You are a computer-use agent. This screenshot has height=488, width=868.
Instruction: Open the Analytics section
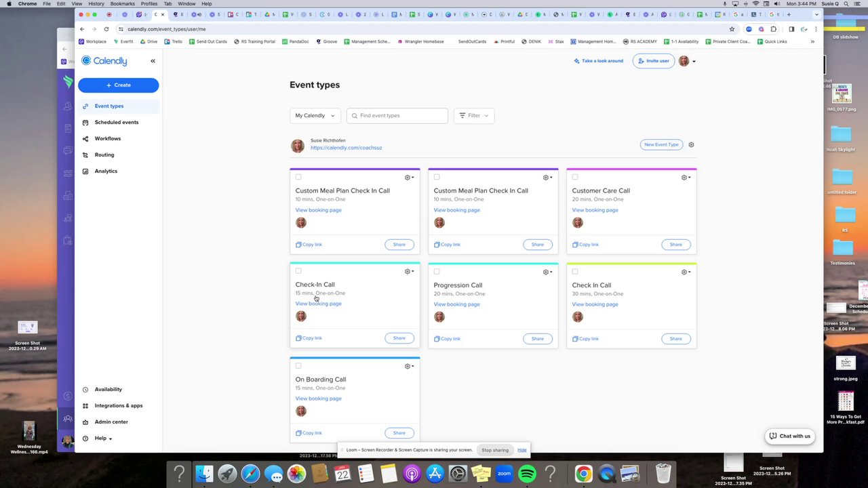[x=106, y=171]
